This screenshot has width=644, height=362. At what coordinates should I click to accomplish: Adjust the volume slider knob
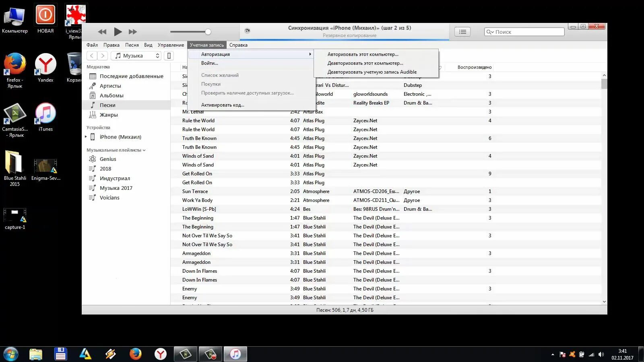(208, 32)
